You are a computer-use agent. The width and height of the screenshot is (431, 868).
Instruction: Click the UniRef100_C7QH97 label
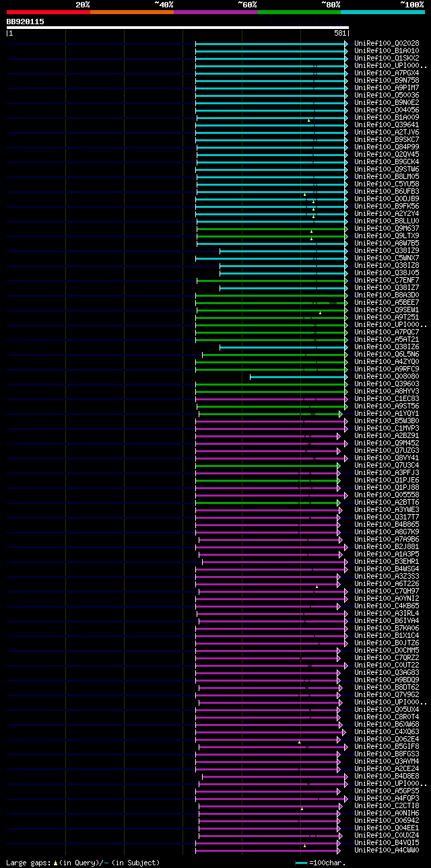click(387, 591)
